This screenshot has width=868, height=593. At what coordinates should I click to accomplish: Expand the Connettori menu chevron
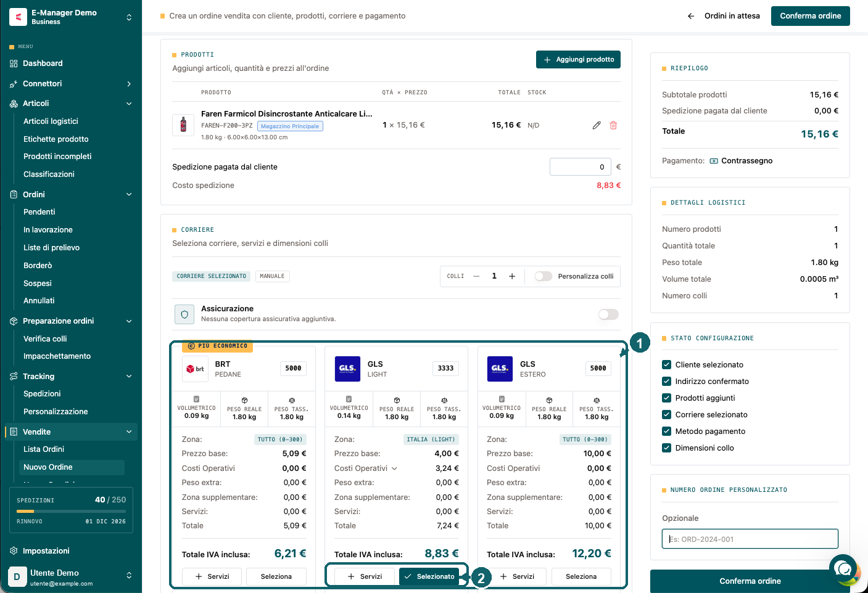point(129,84)
